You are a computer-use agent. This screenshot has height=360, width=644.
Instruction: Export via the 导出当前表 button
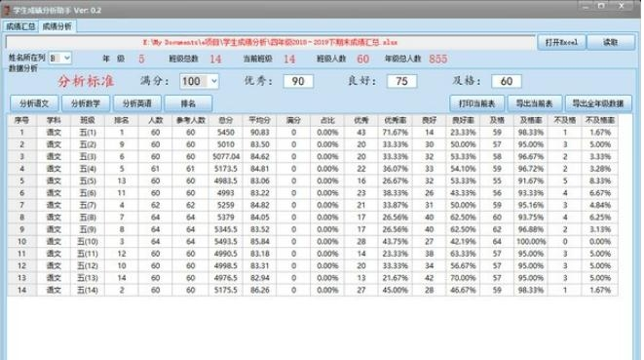[534, 103]
